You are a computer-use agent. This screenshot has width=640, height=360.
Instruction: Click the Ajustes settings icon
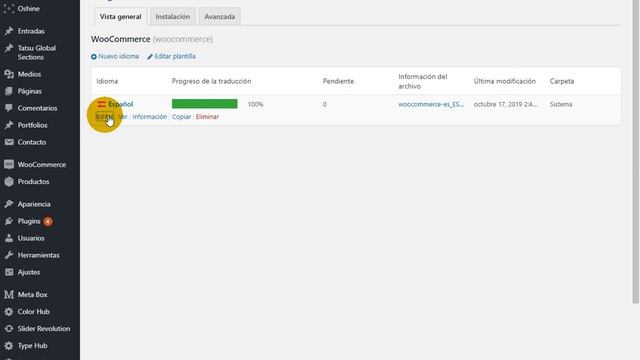coord(9,272)
